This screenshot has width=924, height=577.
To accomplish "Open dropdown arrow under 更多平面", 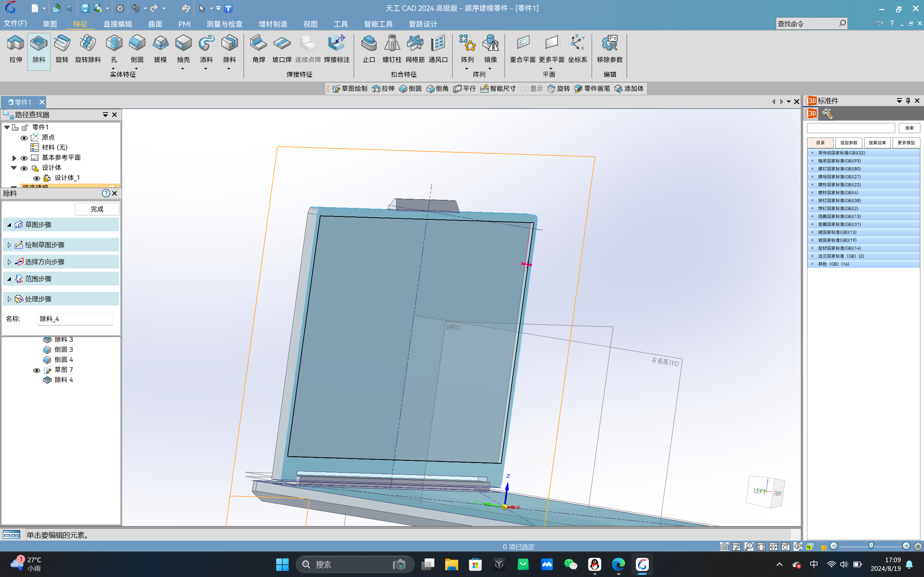I will coord(551,68).
